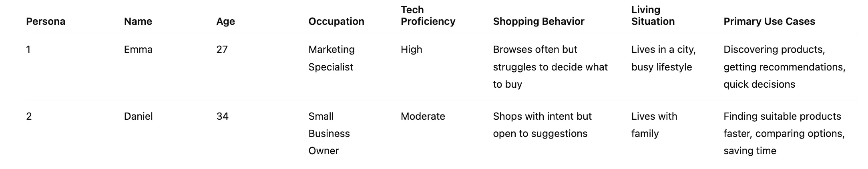Select Daniel's age cell showing 34
868x169 pixels.
click(222, 117)
